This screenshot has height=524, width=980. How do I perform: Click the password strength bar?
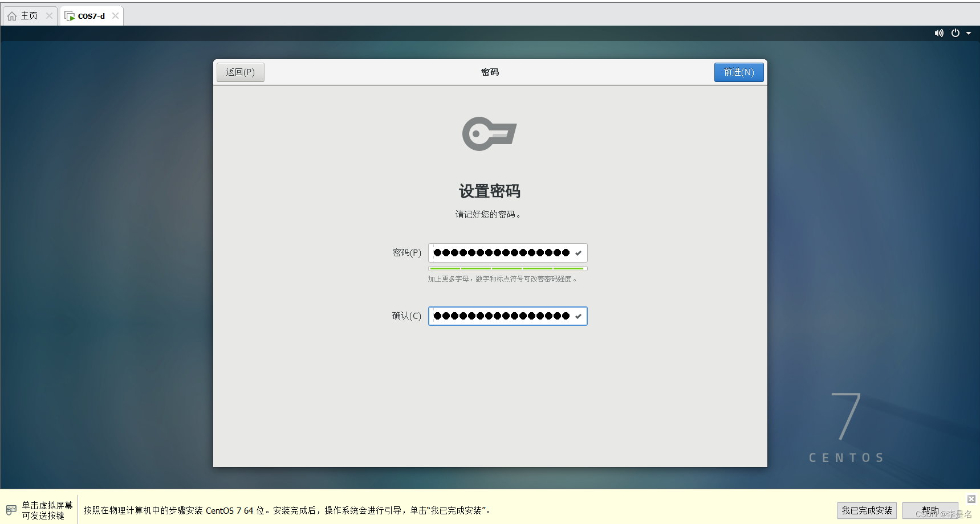[507, 268]
